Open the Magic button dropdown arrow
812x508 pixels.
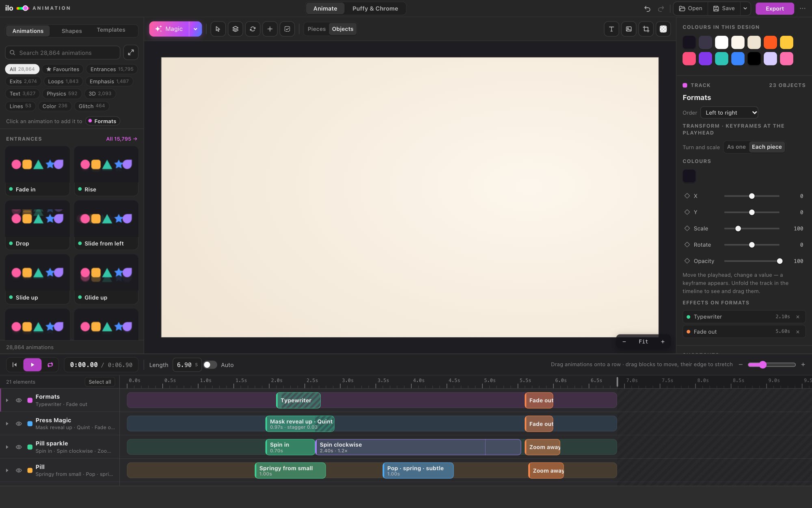195,29
